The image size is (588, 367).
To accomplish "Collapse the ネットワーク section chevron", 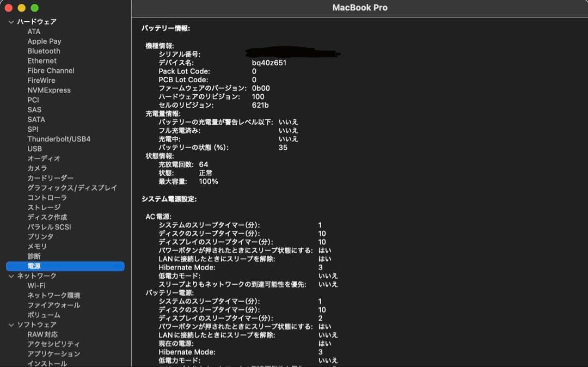I will tap(11, 276).
